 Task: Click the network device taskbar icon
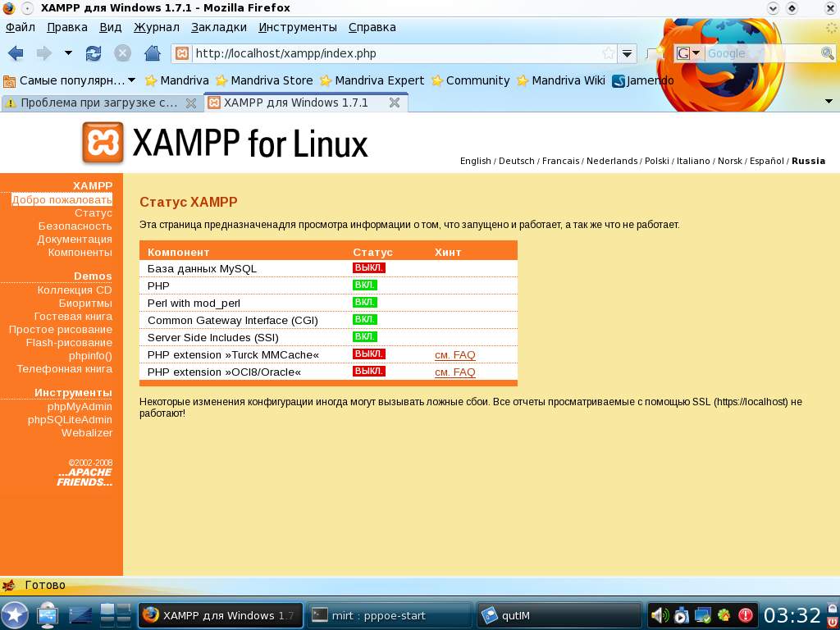pyautogui.click(x=47, y=615)
